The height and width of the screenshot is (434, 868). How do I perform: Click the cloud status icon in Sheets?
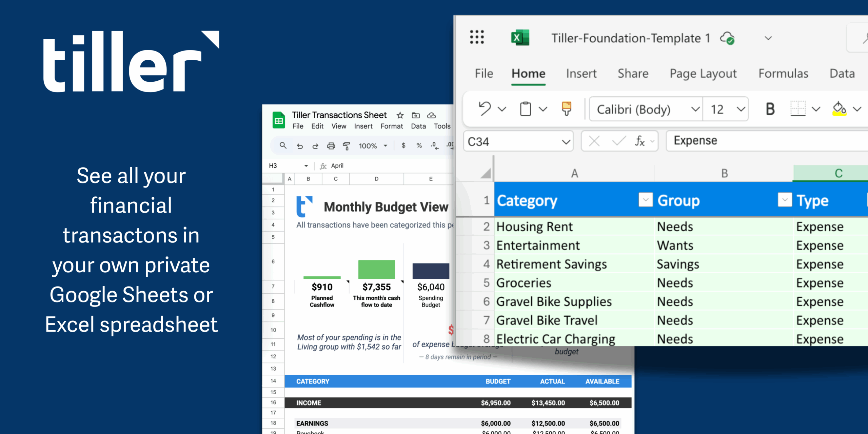click(431, 115)
